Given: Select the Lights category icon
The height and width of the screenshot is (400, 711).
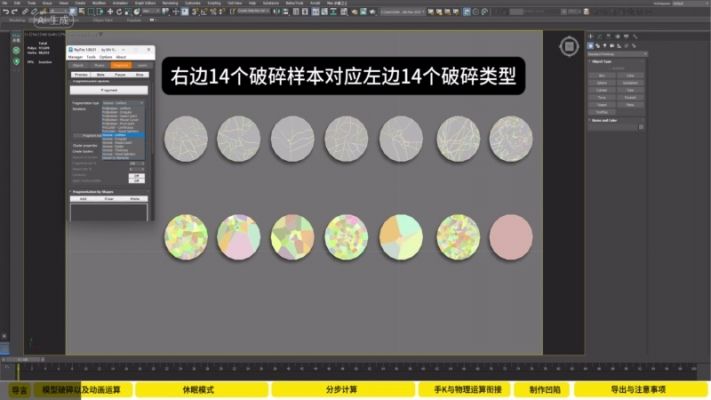Looking at the screenshot, I should point(605,46).
